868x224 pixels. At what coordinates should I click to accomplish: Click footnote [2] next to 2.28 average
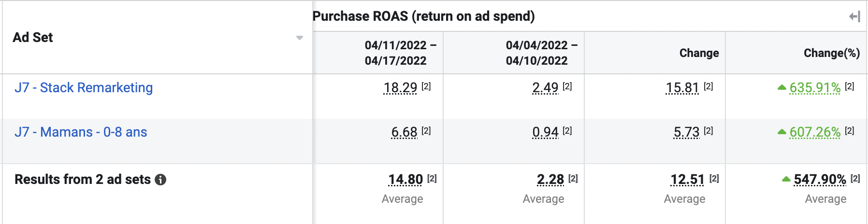573,179
